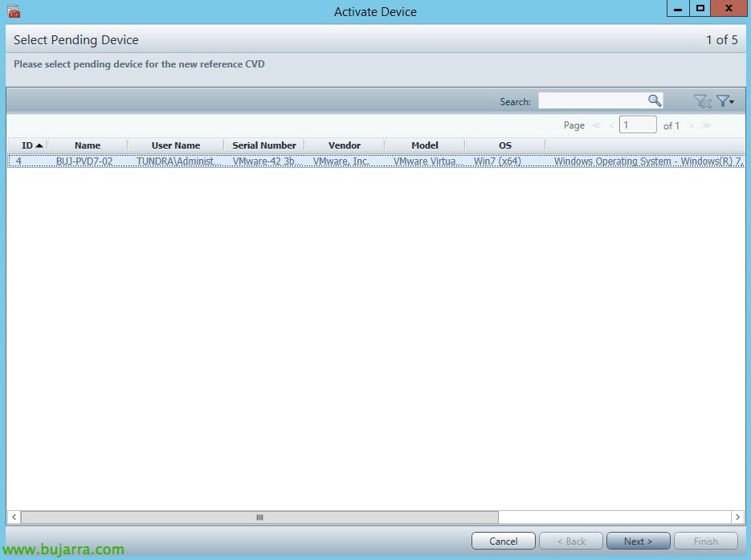Click the horizontal scrollbar left arrow
This screenshot has height=560, width=751.
coord(14,517)
